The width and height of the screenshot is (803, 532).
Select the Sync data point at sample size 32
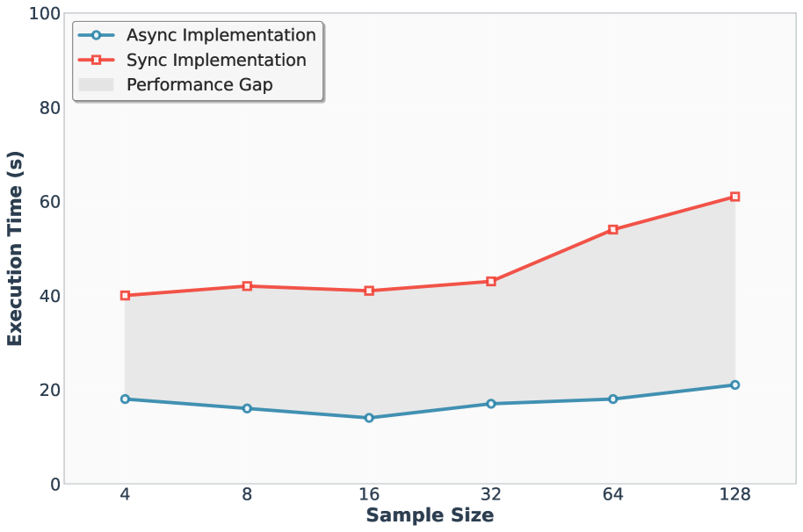coord(491,282)
